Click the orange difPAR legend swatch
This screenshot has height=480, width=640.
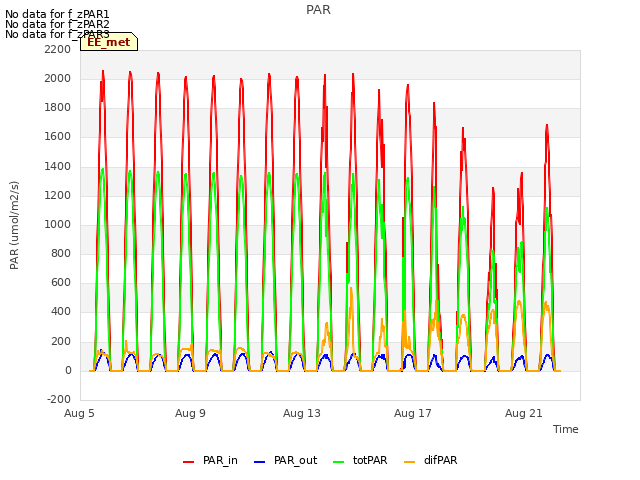click(409, 462)
